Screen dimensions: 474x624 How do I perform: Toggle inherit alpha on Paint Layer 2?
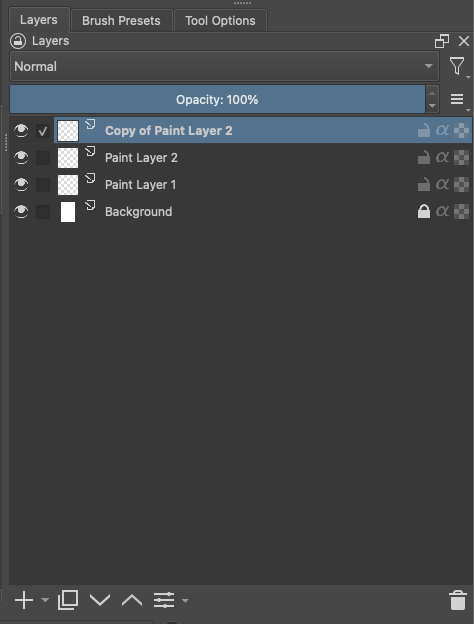point(442,158)
